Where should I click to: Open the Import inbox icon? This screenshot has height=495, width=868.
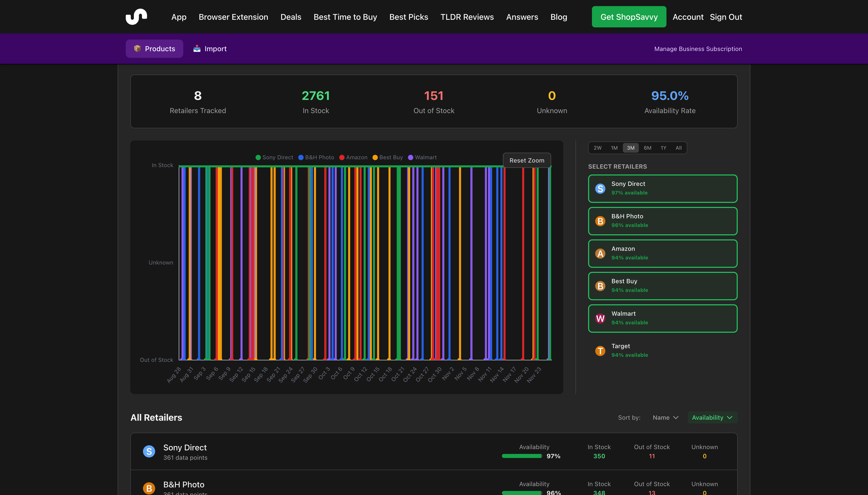click(197, 48)
